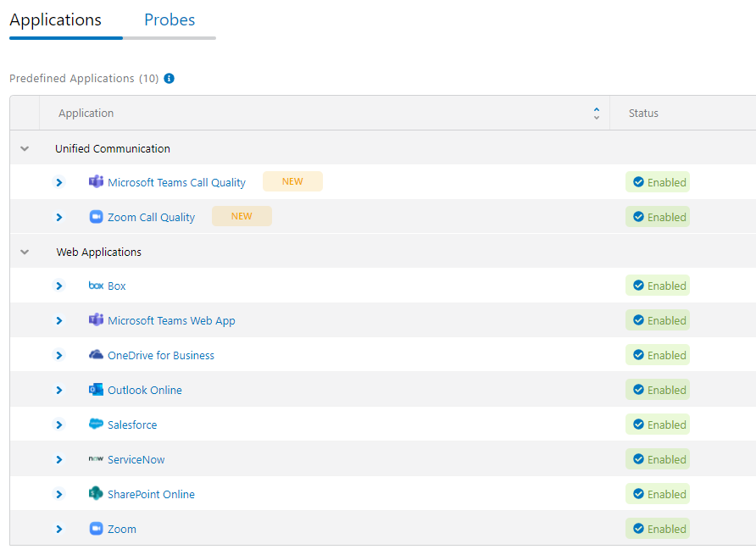Click the Box logo in the applications list
The image size is (756, 555).
pos(96,286)
